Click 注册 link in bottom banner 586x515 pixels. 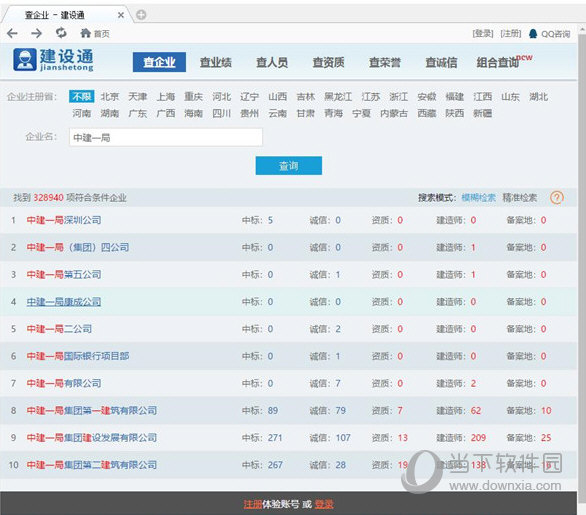(253, 505)
